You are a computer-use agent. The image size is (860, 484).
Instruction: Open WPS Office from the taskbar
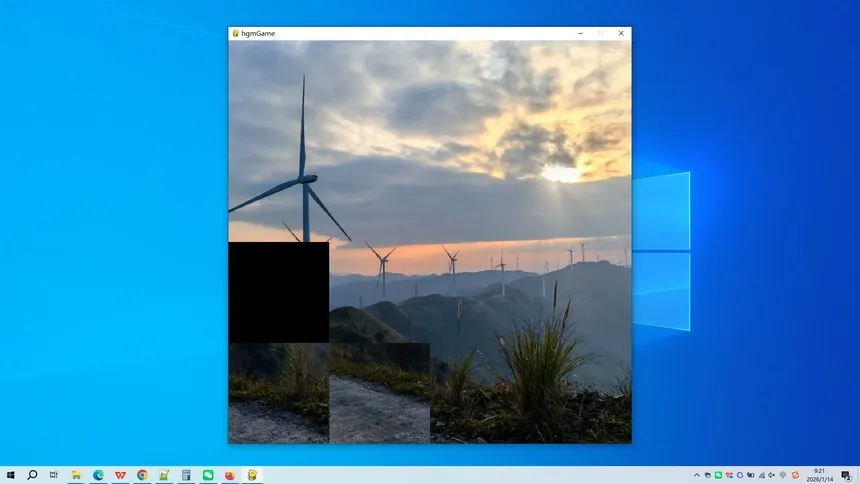click(120, 475)
